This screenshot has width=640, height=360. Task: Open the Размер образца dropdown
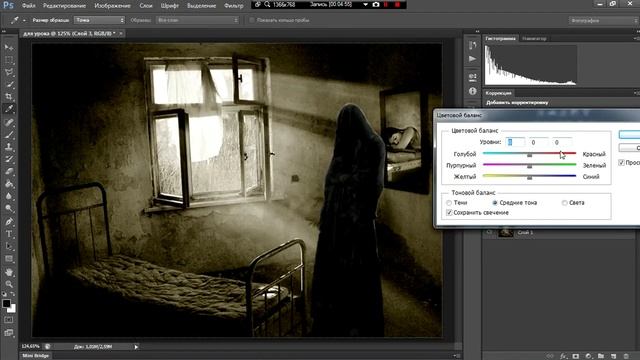point(99,20)
